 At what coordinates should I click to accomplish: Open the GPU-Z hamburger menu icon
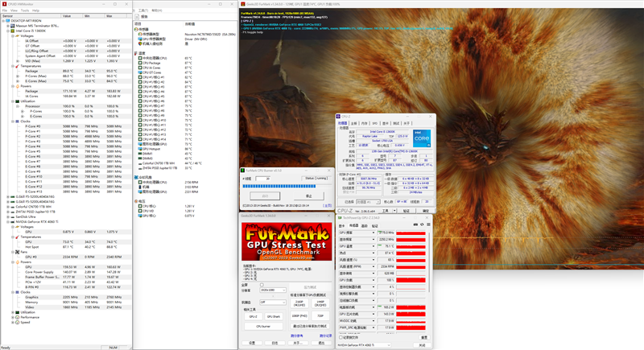point(428,224)
